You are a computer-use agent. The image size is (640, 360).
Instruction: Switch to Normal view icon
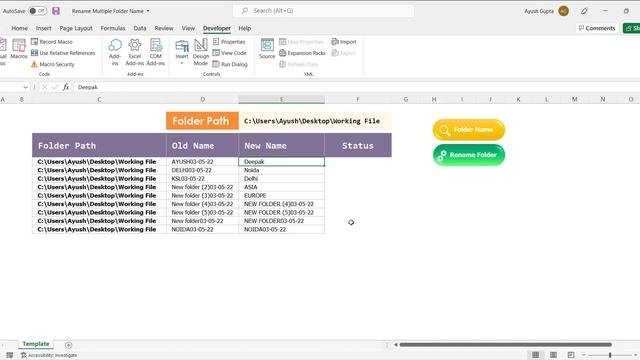[536, 355]
